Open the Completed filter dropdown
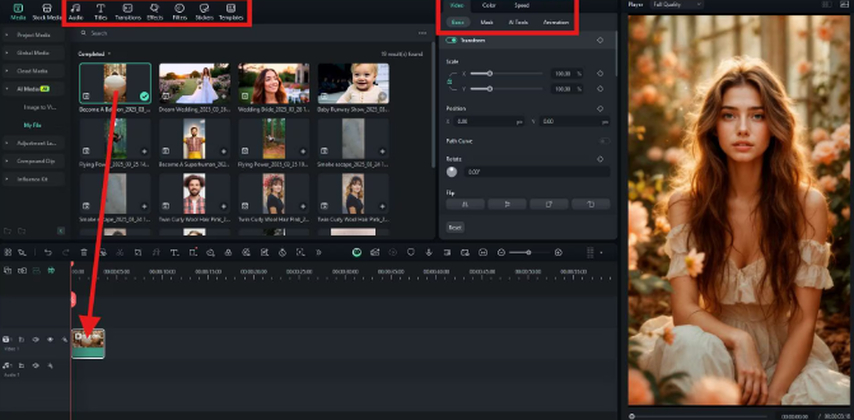The height and width of the screenshot is (420, 854). coord(94,54)
